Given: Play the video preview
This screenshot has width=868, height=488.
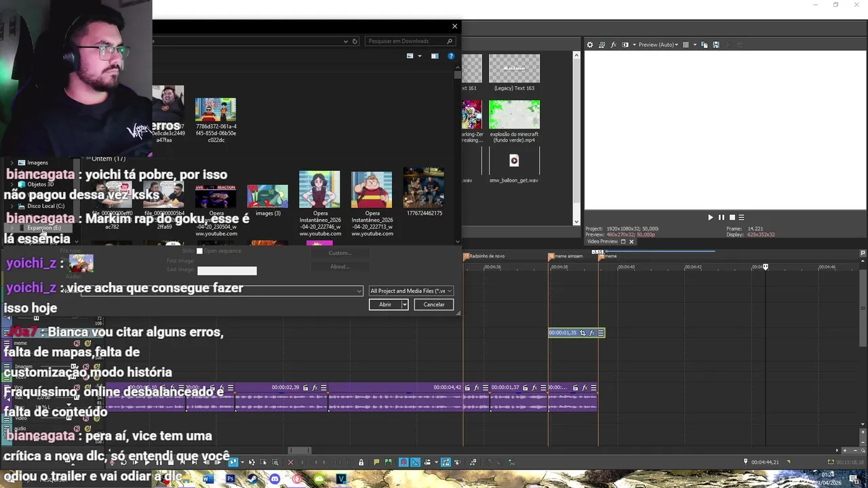Looking at the screenshot, I should pyautogui.click(x=711, y=218).
